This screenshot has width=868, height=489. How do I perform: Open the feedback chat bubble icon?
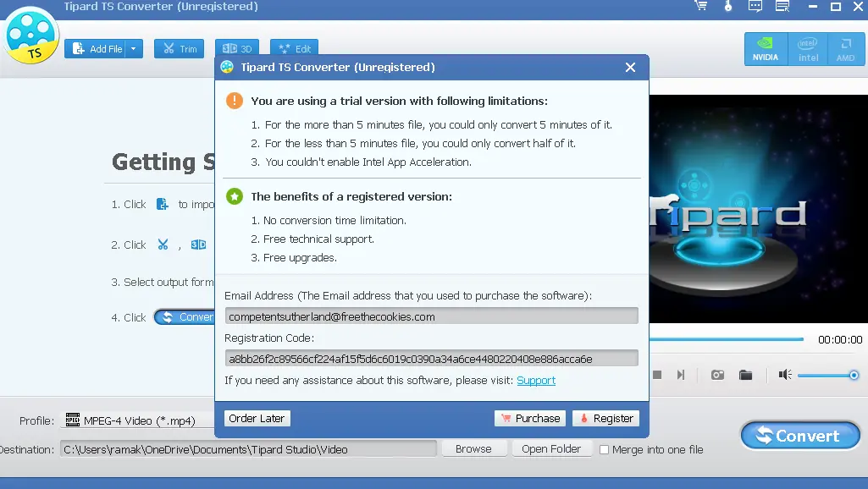(755, 7)
